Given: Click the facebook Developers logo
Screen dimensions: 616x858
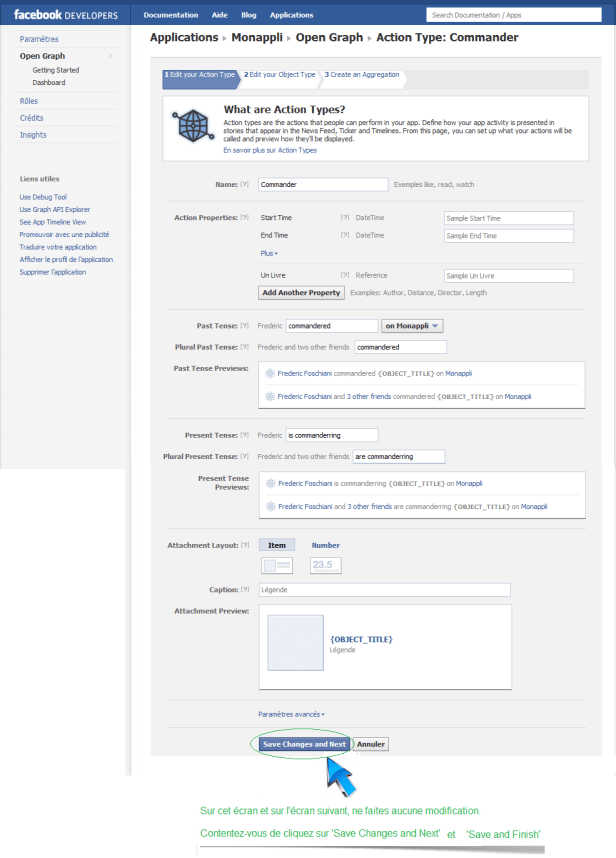Looking at the screenshot, I should 65,15.
